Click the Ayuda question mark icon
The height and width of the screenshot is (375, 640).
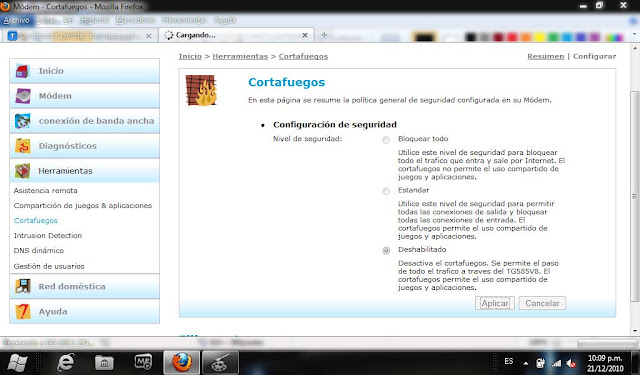click(23, 311)
